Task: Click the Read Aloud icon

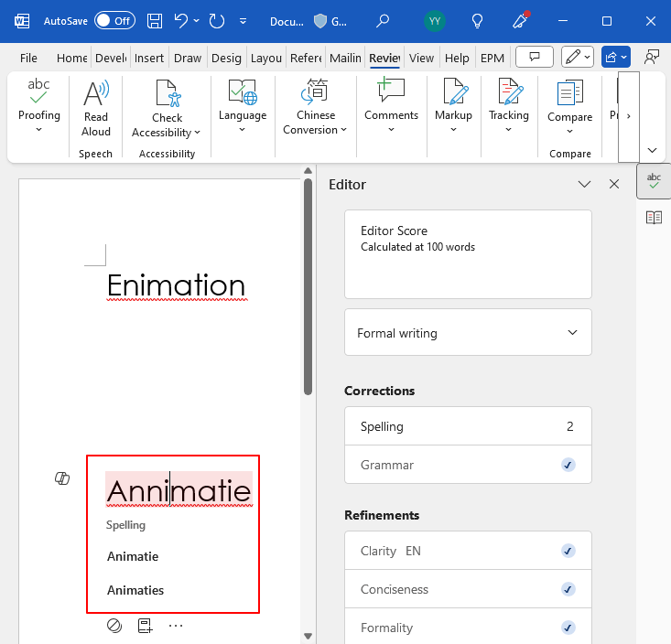Action: coord(96,108)
